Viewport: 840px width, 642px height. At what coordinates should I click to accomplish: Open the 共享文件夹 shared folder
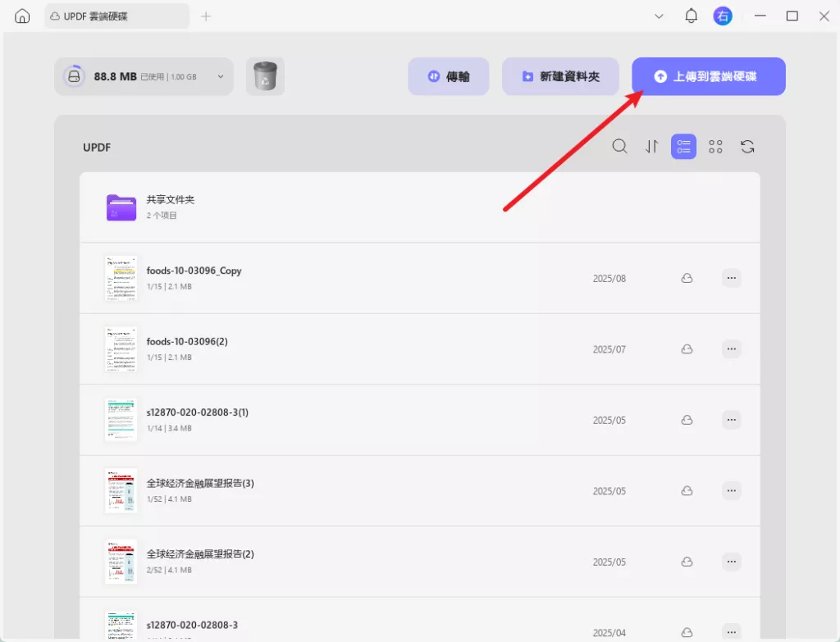click(419, 207)
